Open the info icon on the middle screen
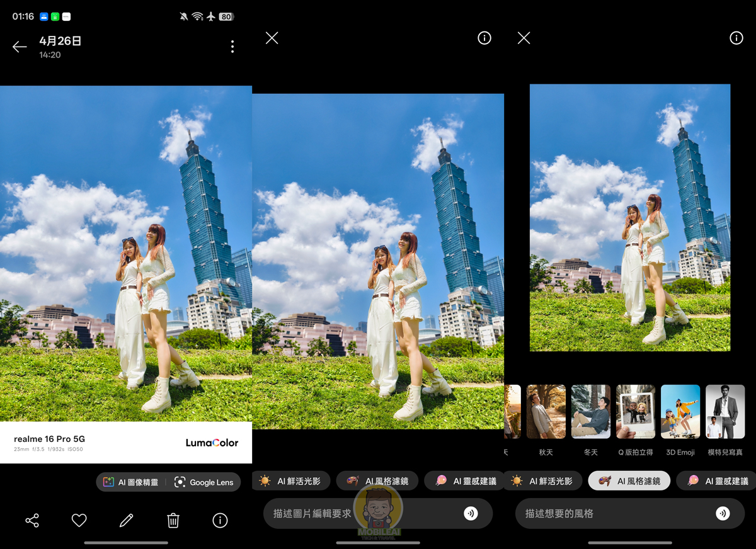The width and height of the screenshot is (756, 549). pyautogui.click(x=484, y=38)
